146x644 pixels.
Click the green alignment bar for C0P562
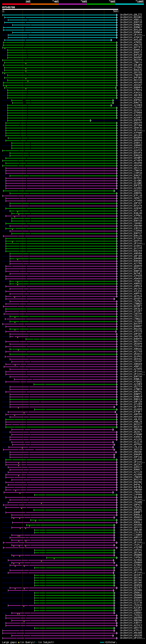coord(82,557)
